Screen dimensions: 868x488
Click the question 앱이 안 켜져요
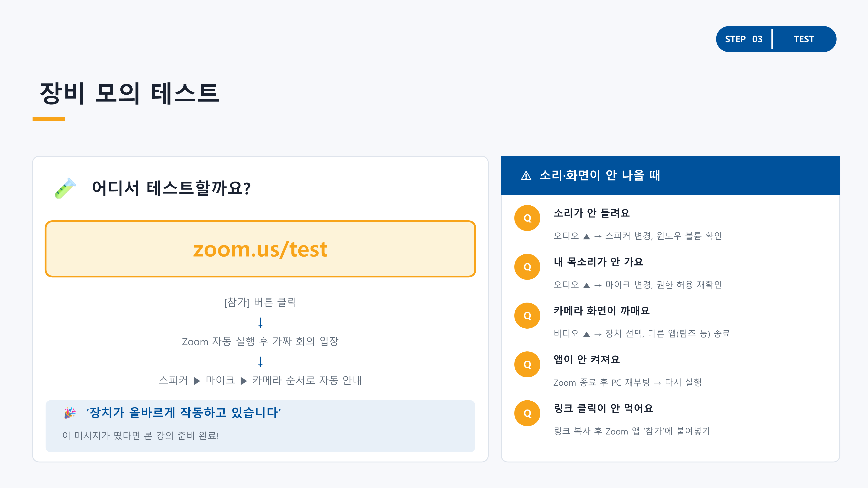coord(587,360)
